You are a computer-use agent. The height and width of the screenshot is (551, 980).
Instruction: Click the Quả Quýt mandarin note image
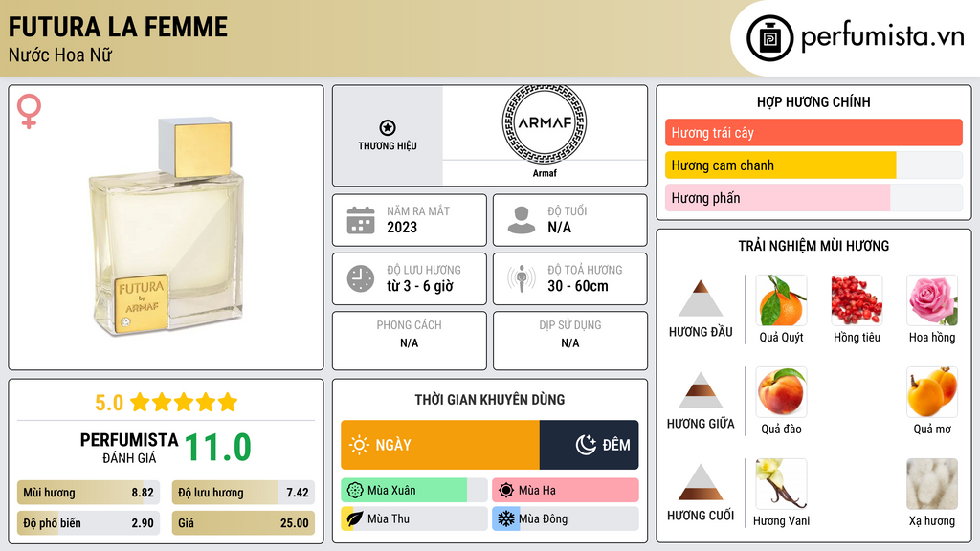point(781,300)
